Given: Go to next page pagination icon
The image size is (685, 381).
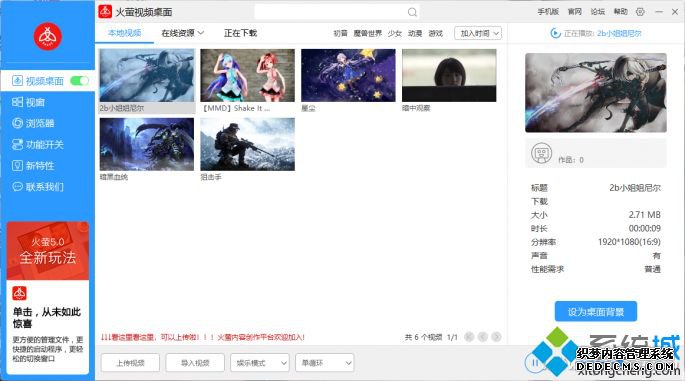Looking at the screenshot, I should pyautogui.click(x=496, y=337).
